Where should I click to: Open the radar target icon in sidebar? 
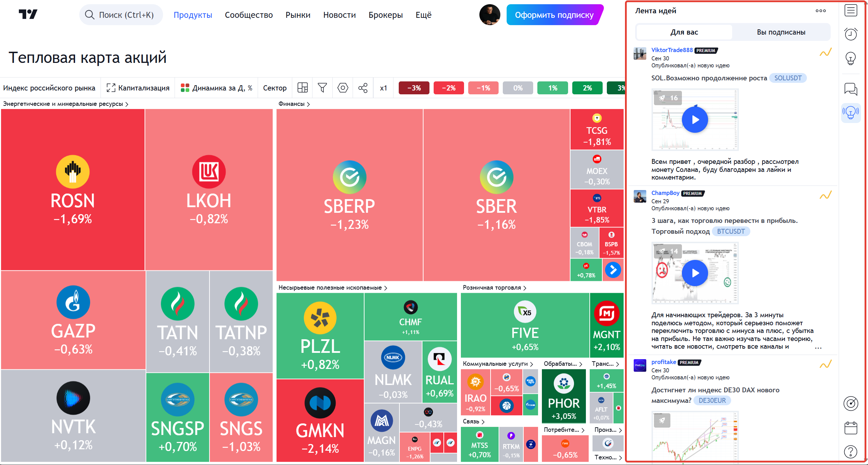(x=851, y=404)
